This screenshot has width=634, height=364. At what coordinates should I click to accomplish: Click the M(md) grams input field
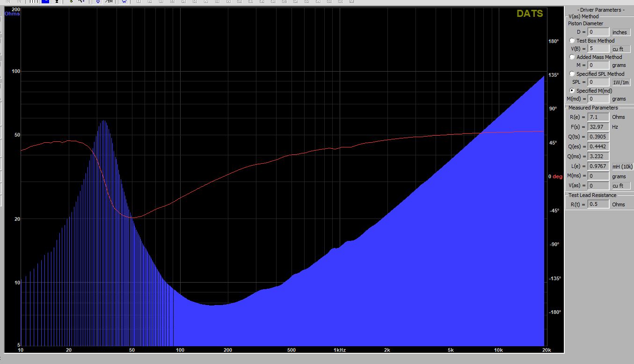tap(598, 99)
